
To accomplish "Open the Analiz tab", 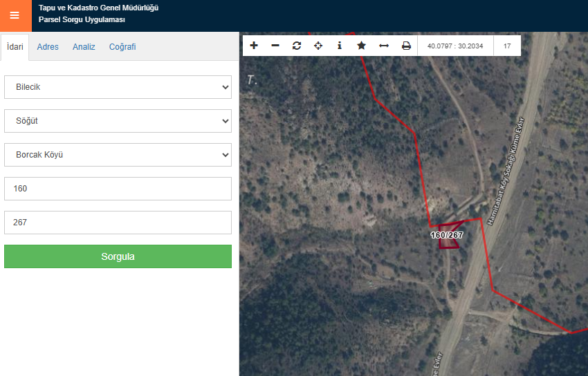I will coord(84,47).
